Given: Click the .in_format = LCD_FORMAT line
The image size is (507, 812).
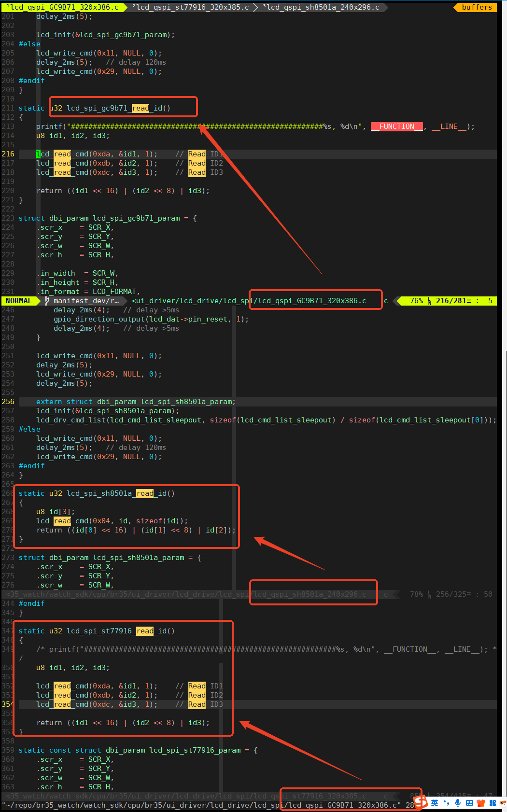Looking at the screenshot, I should click(88, 292).
